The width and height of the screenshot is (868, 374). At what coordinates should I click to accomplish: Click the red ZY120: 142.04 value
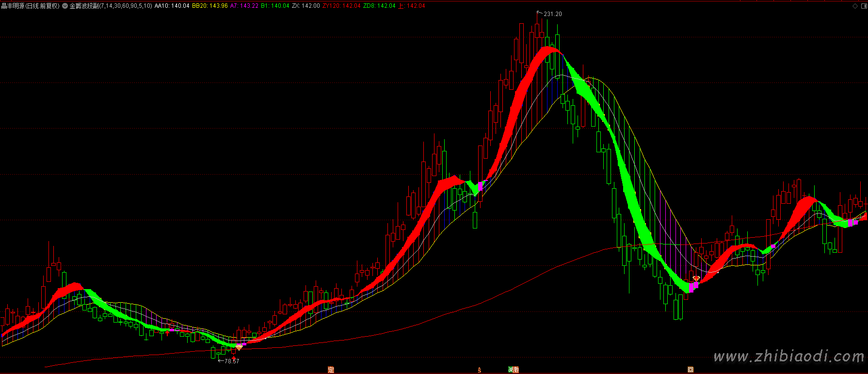click(341, 6)
